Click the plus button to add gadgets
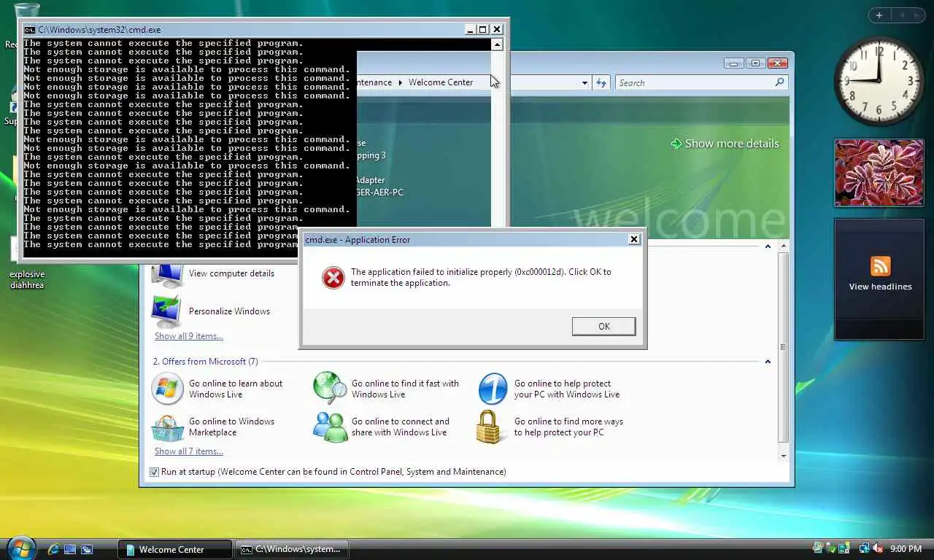Screen dimensions: 934x560 (879, 15)
